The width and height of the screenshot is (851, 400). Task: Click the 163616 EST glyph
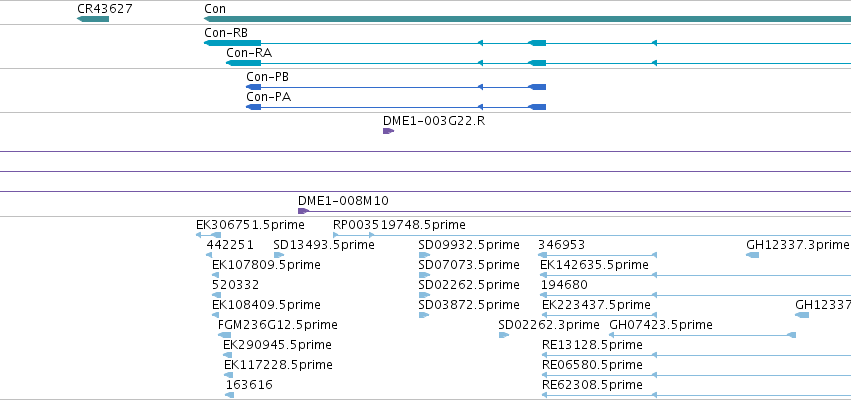click(x=230, y=395)
